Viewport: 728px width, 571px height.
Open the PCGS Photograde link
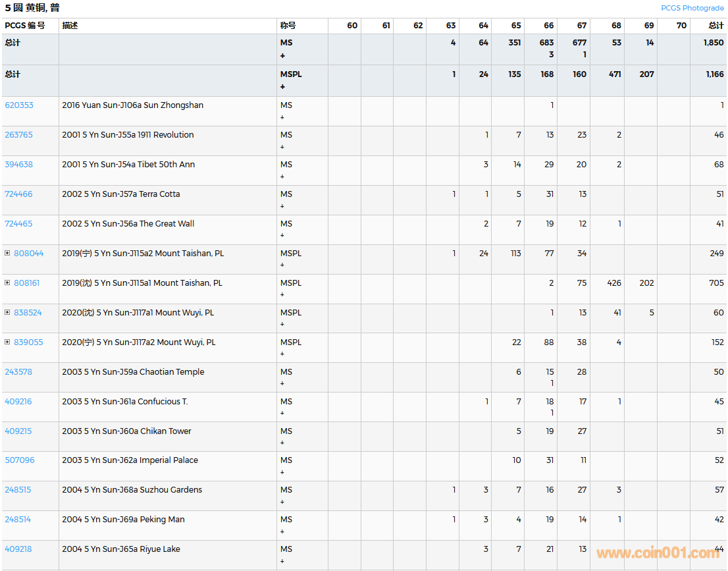tap(692, 8)
